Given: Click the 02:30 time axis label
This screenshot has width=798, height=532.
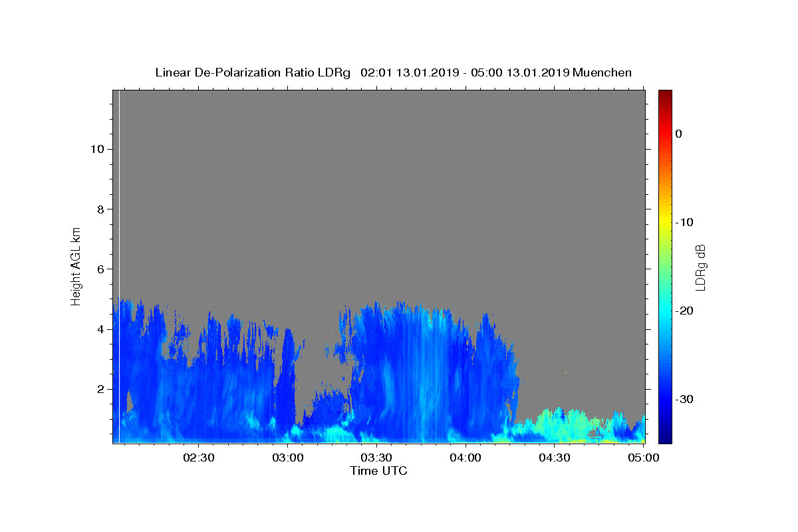Looking at the screenshot, I should pyautogui.click(x=199, y=458).
